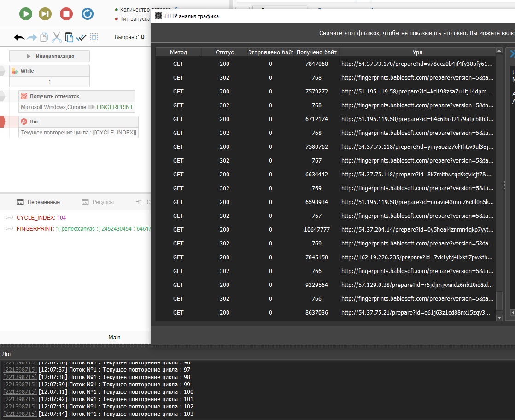Click the blue Redo arrow
This screenshot has height=420, width=515.
click(32, 37)
